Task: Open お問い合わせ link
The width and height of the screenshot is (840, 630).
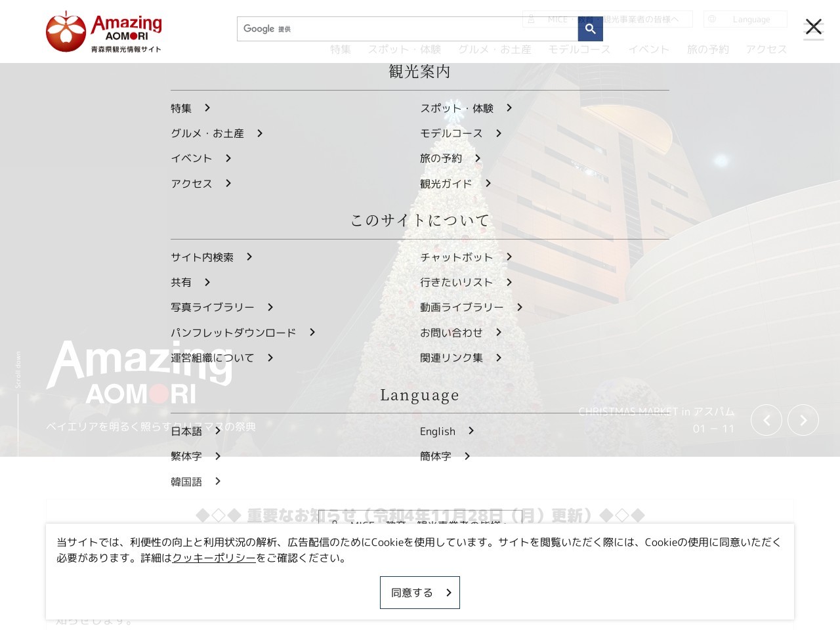Action: tap(461, 333)
